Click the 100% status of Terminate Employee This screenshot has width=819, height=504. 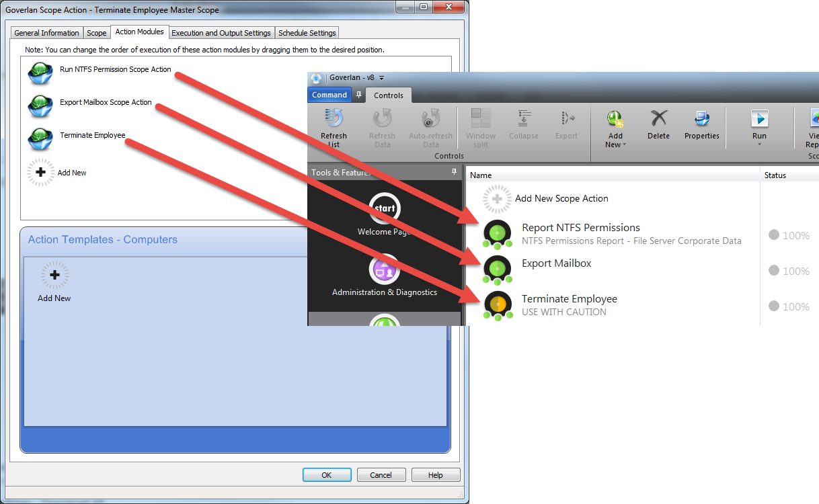(x=789, y=306)
